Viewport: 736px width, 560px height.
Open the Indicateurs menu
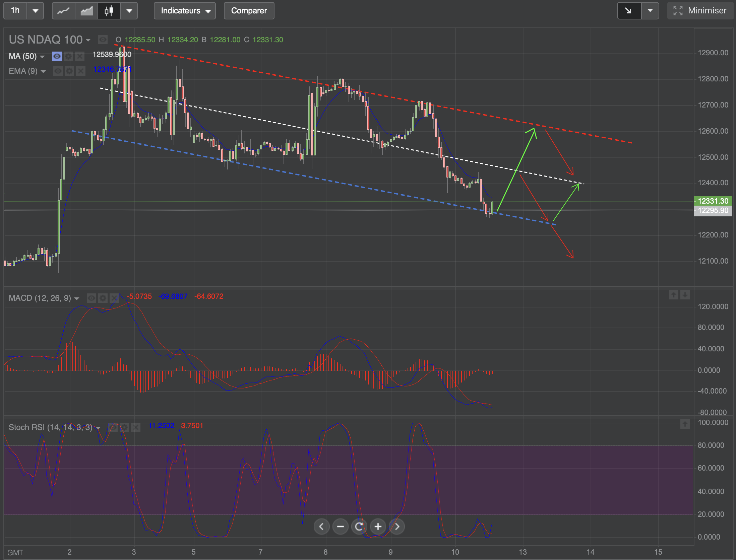point(185,11)
